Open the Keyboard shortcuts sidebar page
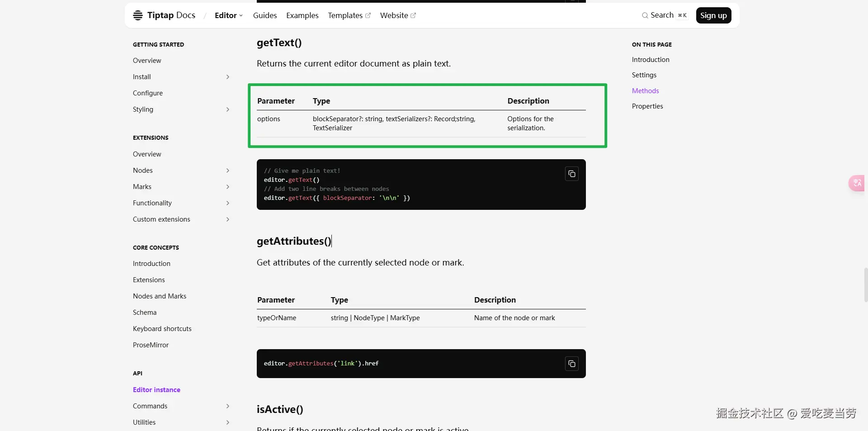The image size is (868, 431). point(162,329)
